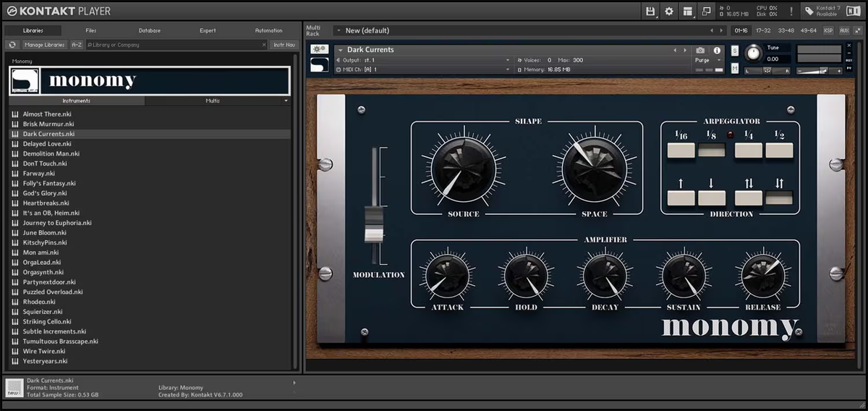Screen dimensions: 868x411
Task: Click the pan L-R slider
Action: tap(767, 71)
